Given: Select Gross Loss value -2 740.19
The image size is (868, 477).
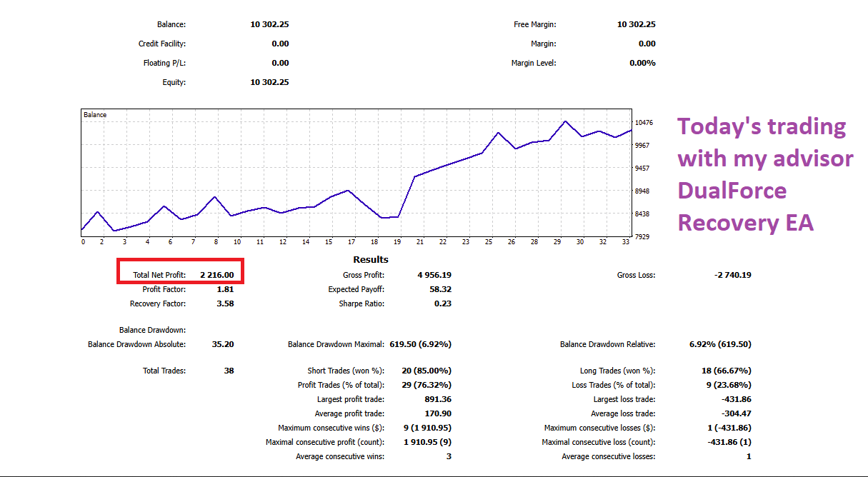Looking at the screenshot, I should 732,275.
